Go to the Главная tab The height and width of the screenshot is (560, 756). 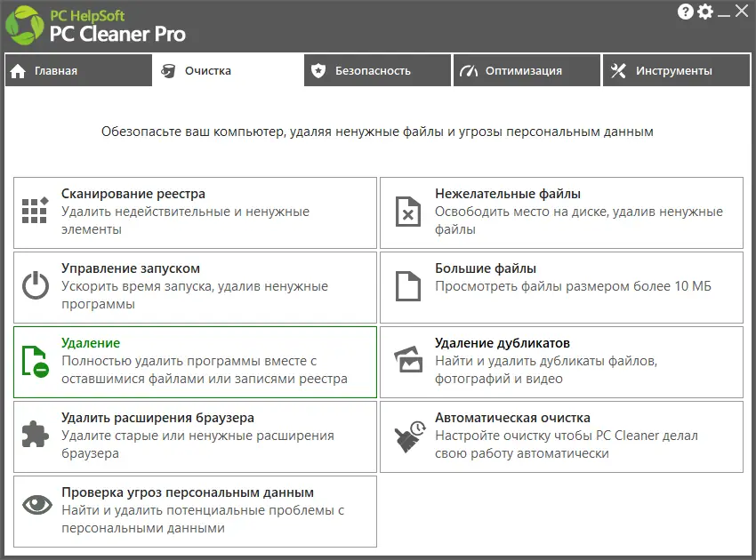[x=78, y=70]
